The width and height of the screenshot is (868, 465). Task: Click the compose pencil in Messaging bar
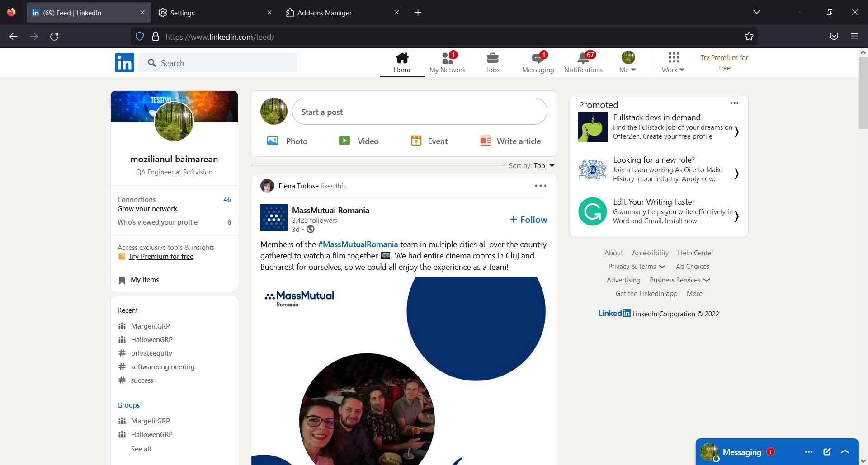tap(827, 451)
